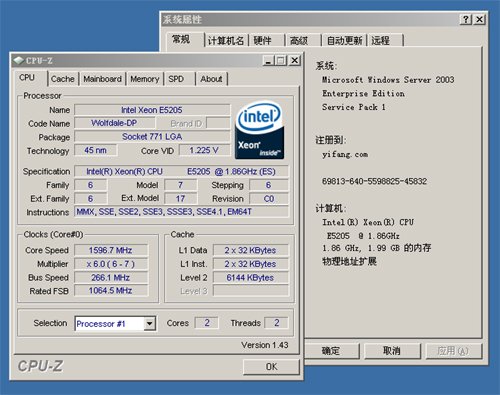Screen dimensions: 500x395
Task: Click the Multiplier value x 6.0 ( 6 - 7 )
Action: pyautogui.click(x=111, y=264)
